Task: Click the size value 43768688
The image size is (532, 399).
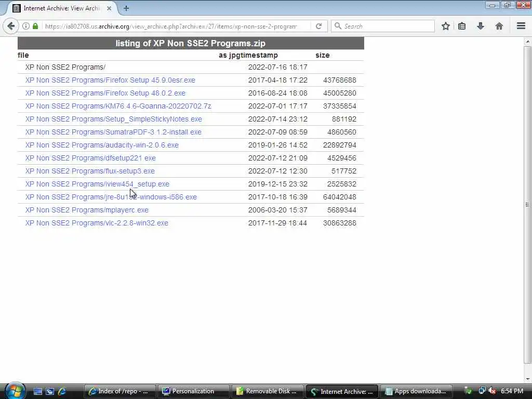Action: click(x=340, y=80)
